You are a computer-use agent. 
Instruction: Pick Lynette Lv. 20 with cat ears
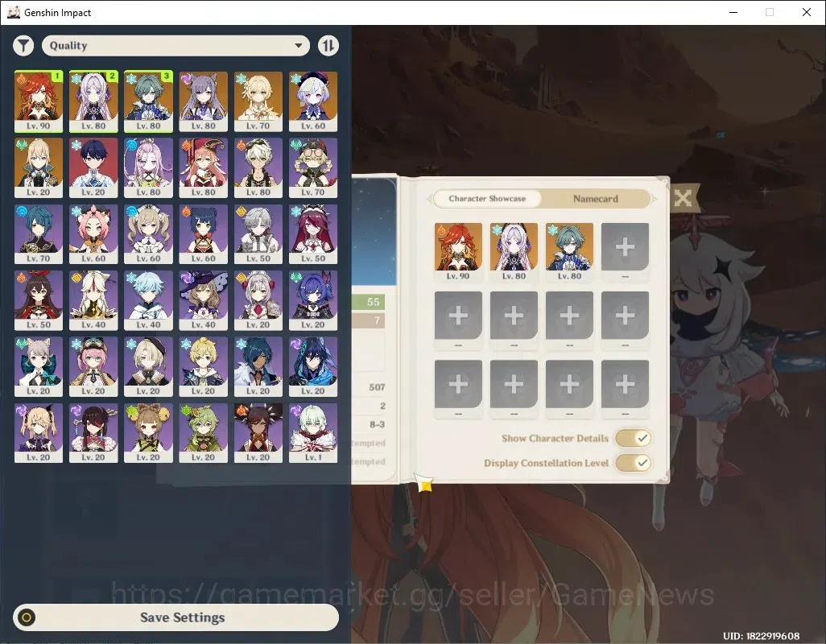pyautogui.click(x=39, y=366)
